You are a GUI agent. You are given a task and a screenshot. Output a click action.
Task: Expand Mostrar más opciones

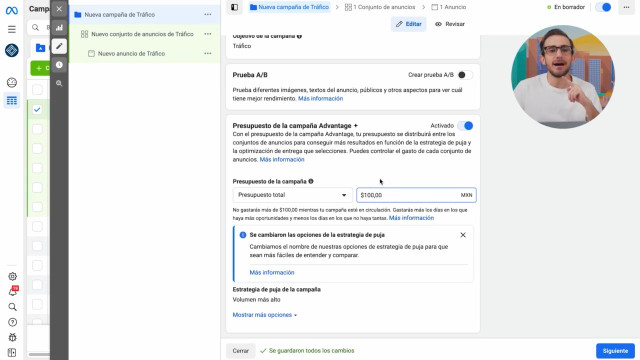(x=264, y=315)
